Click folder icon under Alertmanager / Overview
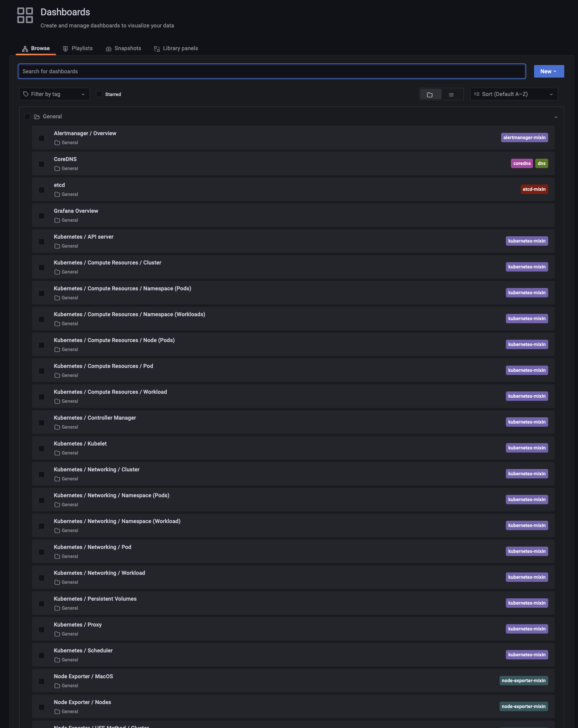 coord(57,143)
